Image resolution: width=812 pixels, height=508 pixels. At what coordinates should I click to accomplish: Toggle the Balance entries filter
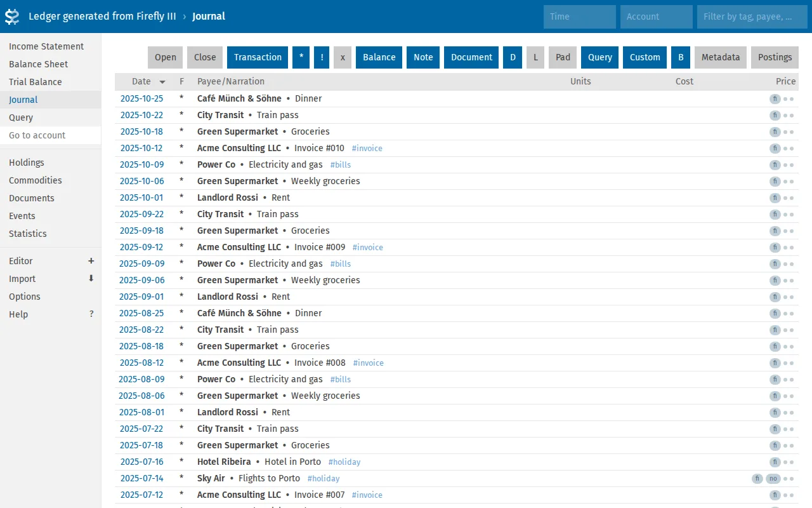coord(379,57)
